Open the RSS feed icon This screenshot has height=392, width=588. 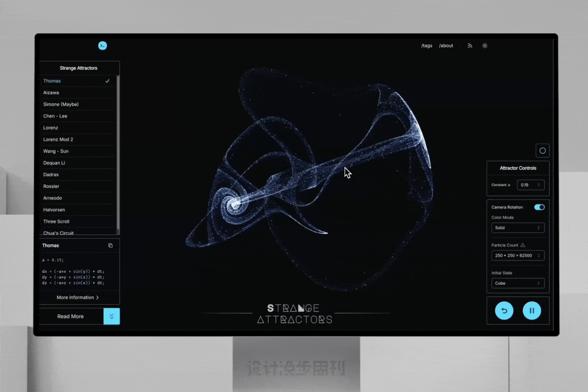click(470, 46)
